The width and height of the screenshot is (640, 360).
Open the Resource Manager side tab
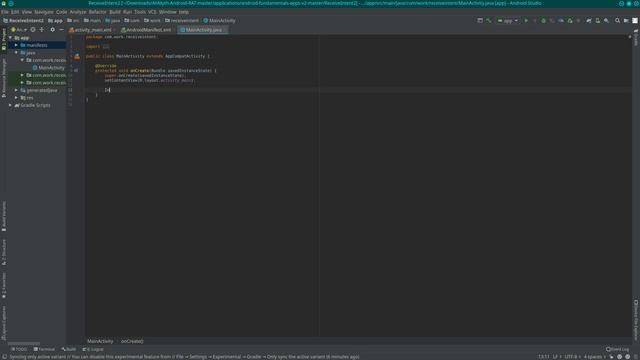pos(4,78)
